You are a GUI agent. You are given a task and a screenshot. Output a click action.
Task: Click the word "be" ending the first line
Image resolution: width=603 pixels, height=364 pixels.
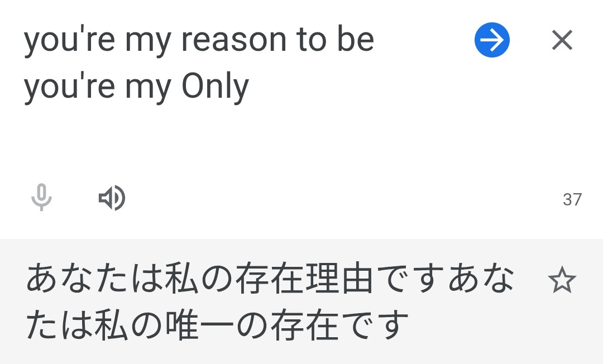(356, 40)
